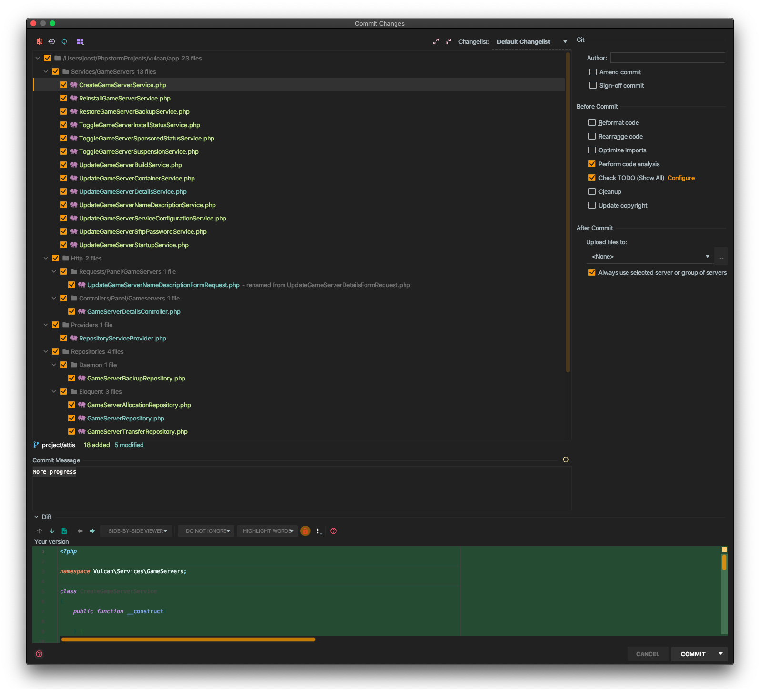This screenshot has height=700, width=760.
Task: Open the Upload files to <None> dropdown
Action: coord(650,257)
